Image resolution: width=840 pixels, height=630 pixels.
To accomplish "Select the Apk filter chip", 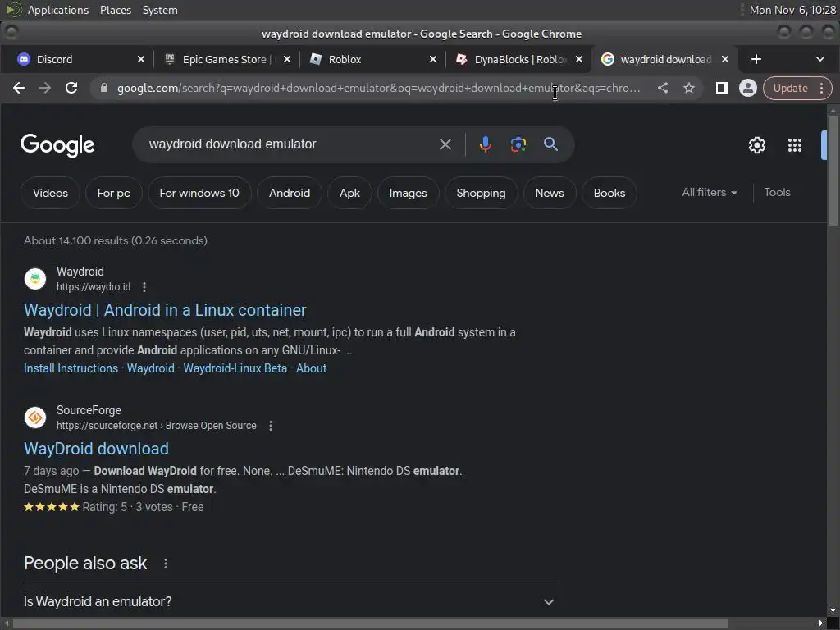I will [349, 193].
